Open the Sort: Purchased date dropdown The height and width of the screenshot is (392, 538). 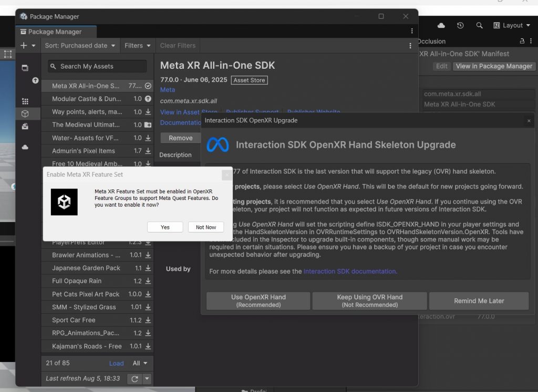click(80, 46)
